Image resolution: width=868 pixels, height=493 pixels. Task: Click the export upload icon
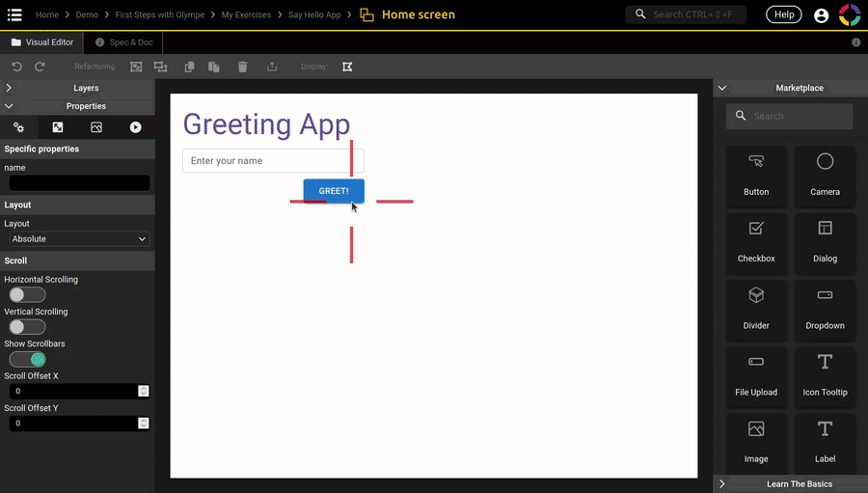[272, 67]
